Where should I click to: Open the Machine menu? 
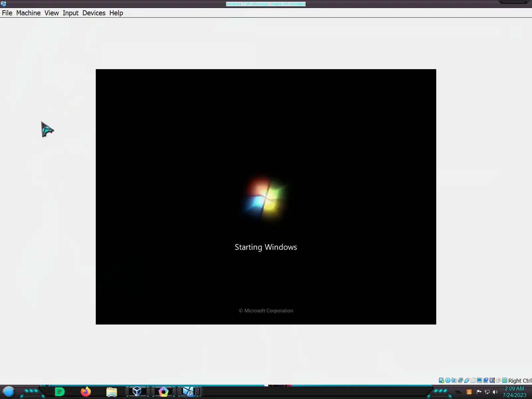pyautogui.click(x=28, y=13)
